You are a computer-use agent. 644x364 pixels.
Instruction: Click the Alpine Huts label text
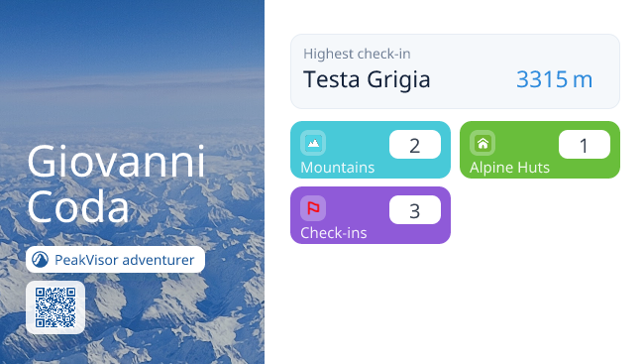click(x=509, y=168)
